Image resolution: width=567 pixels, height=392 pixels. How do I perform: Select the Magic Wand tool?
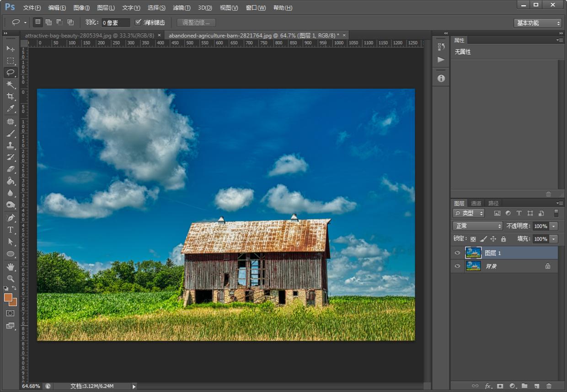[x=10, y=85]
